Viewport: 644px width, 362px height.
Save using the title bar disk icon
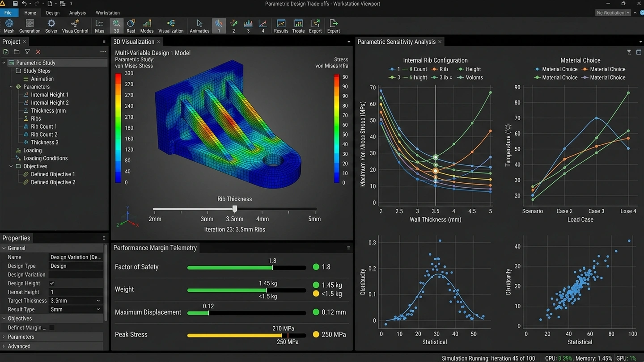pyautogui.click(x=15, y=4)
